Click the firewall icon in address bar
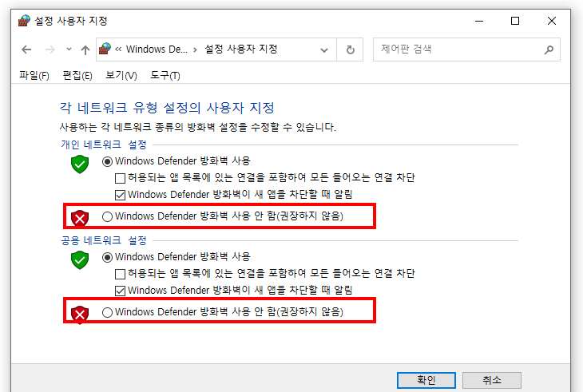The height and width of the screenshot is (392, 583). [105, 49]
